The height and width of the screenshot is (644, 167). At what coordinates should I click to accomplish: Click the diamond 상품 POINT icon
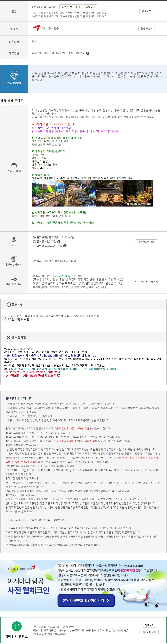[14, 75]
